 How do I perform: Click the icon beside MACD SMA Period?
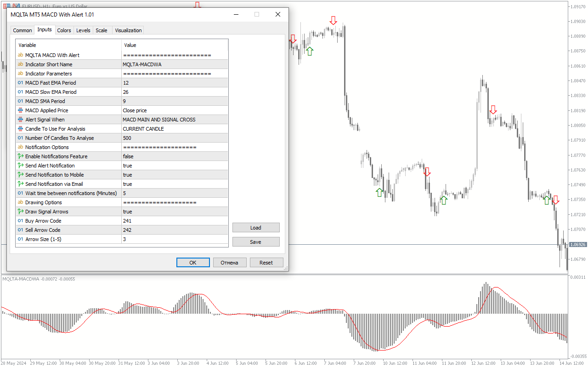(20, 101)
